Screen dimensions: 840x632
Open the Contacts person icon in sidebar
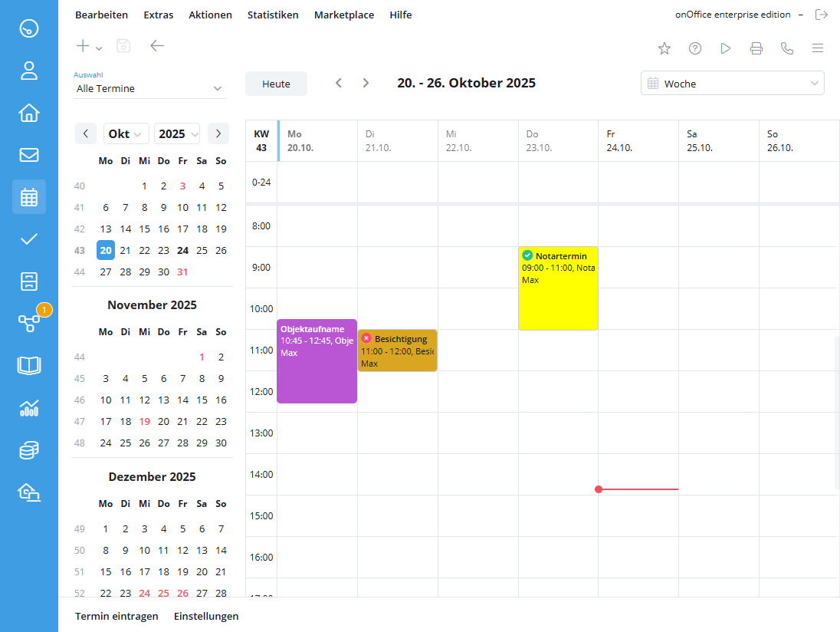click(x=29, y=71)
